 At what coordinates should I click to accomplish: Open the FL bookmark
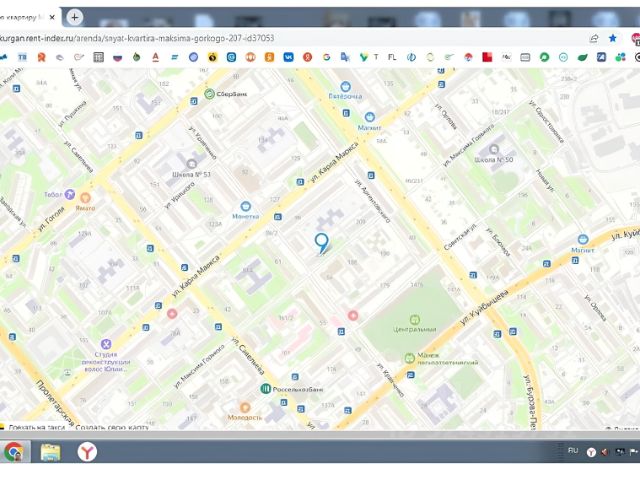(x=392, y=58)
